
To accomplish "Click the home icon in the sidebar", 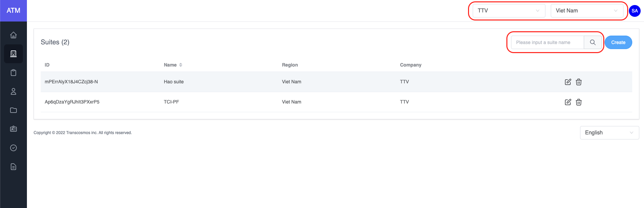I will (x=13, y=35).
